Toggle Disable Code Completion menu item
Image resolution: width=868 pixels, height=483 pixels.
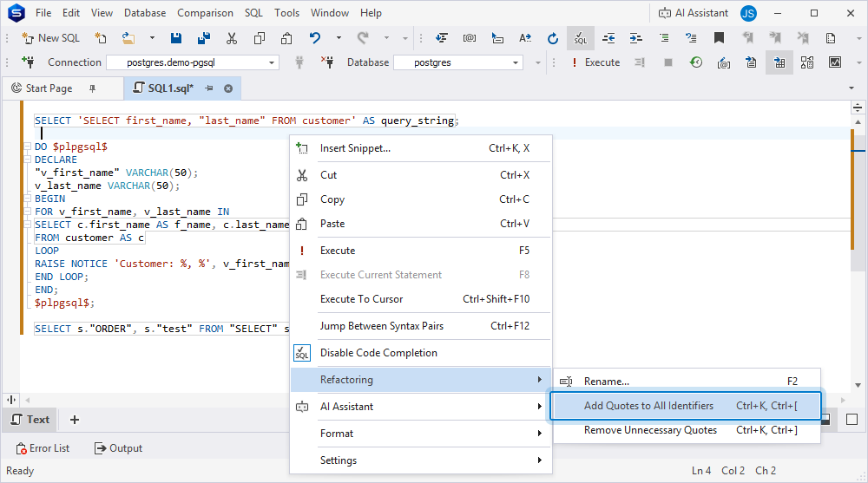pyautogui.click(x=421, y=353)
